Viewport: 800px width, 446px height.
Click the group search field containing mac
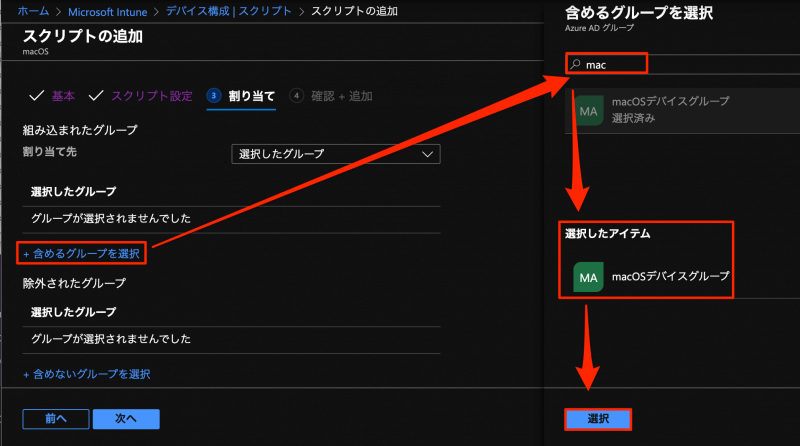click(x=682, y=64)
